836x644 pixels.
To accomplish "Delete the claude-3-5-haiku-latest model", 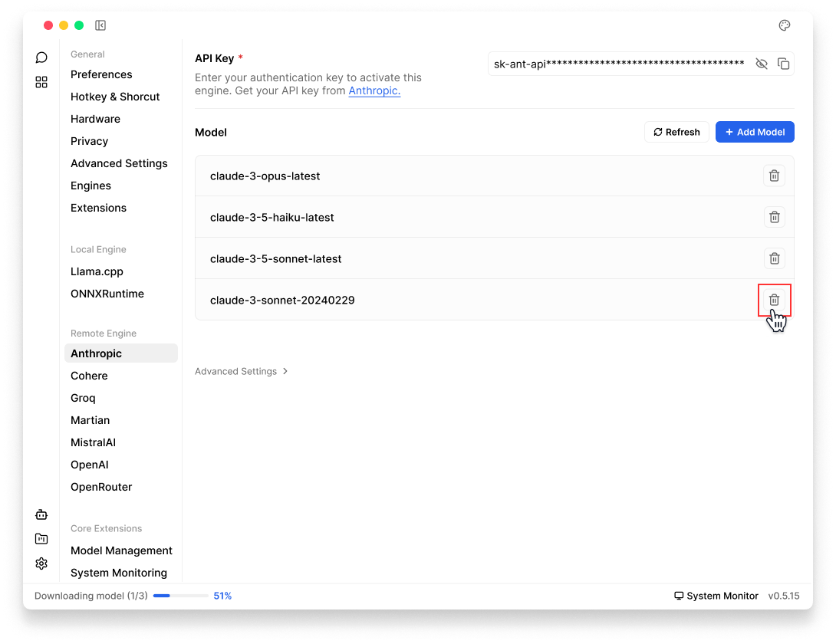I will click(774, 217).
